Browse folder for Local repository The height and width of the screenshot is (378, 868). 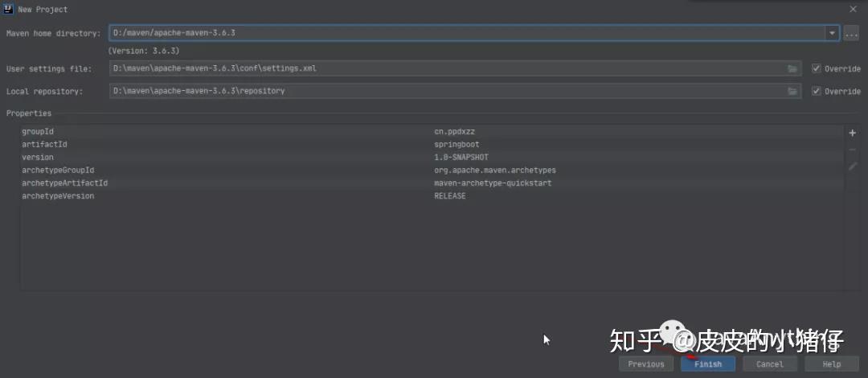coord(793,92)
